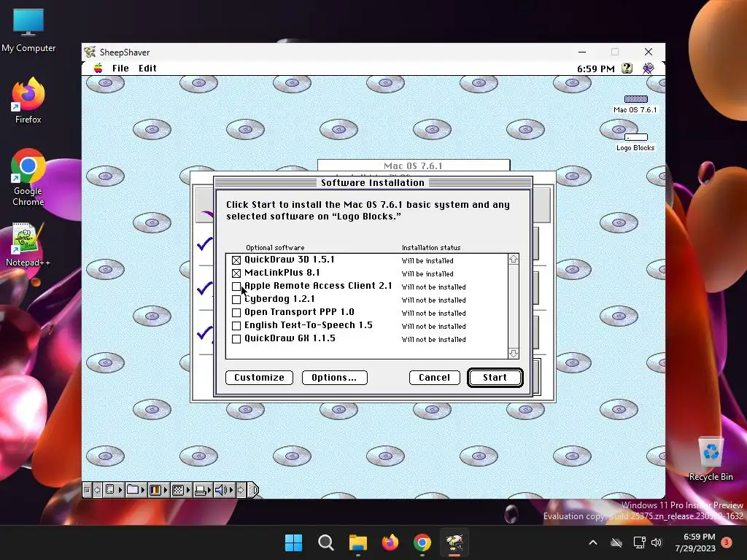
Task: Open the taskbar clock and date
Action: 695,542
